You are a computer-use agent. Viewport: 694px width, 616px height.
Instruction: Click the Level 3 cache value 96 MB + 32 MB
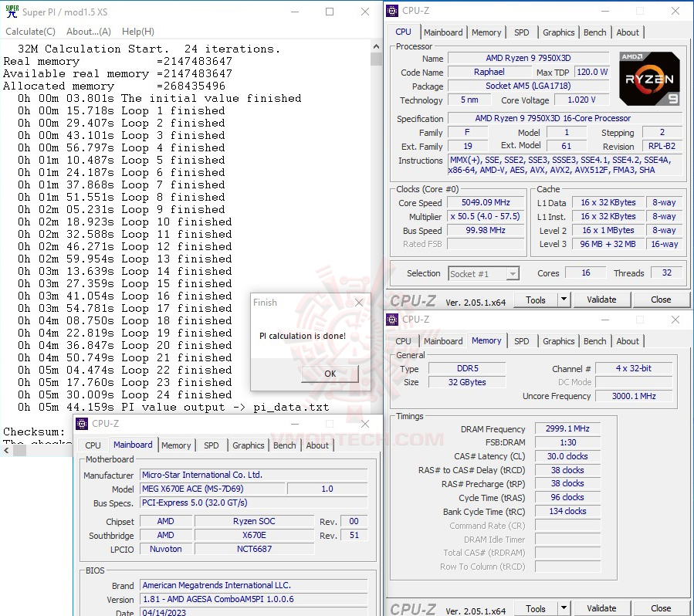pyautogui.click(x=608, y=244)
